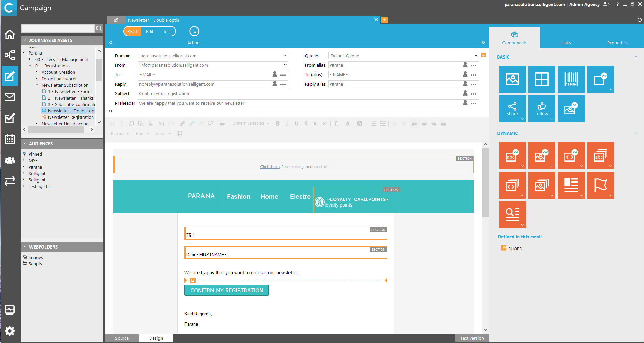Open the Data exchange arrows icon
Image resolution: width=644 pixels, height=343 pixels.
coord(10,181)
